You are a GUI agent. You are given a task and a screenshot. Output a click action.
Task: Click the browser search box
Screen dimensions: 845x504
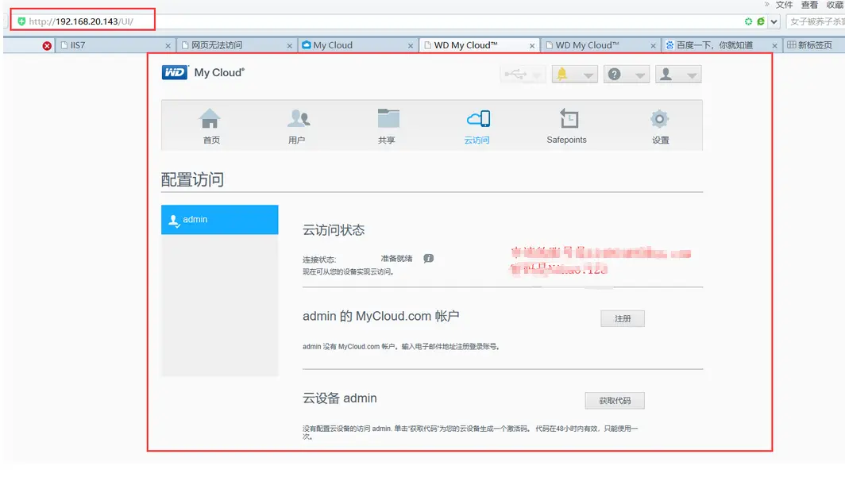click(816, 21)
